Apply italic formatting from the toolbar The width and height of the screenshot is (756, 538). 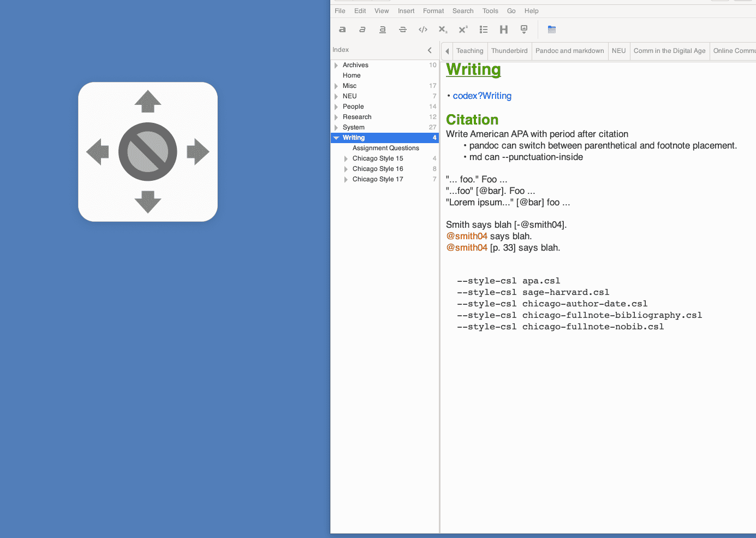[x=362, y=29]
